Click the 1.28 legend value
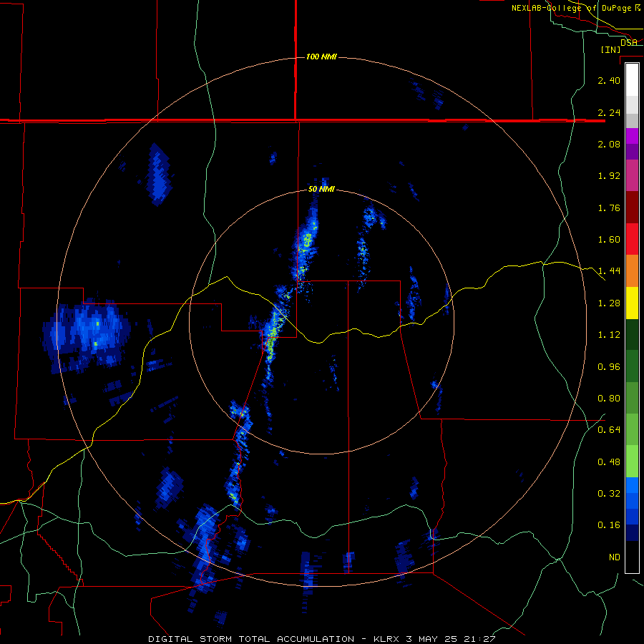 609,303
